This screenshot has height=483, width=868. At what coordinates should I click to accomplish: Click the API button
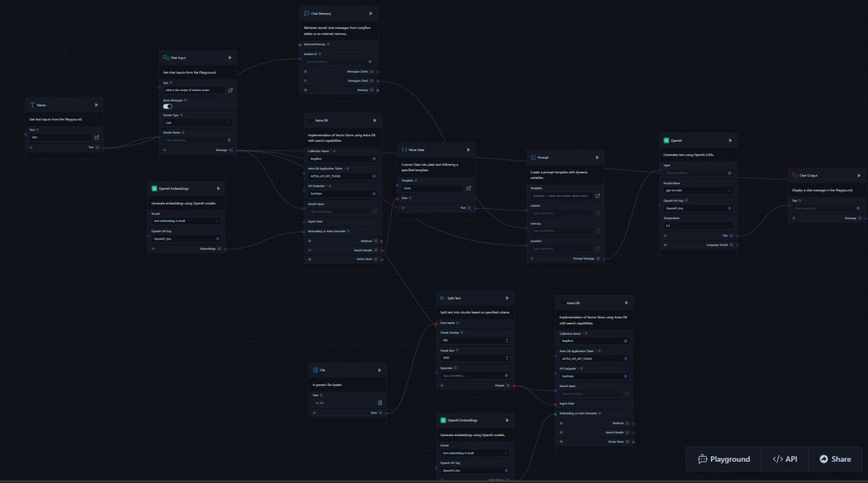785,459
